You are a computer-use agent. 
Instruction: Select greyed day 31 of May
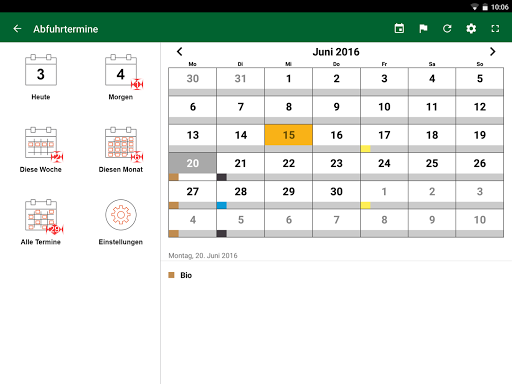241,82
